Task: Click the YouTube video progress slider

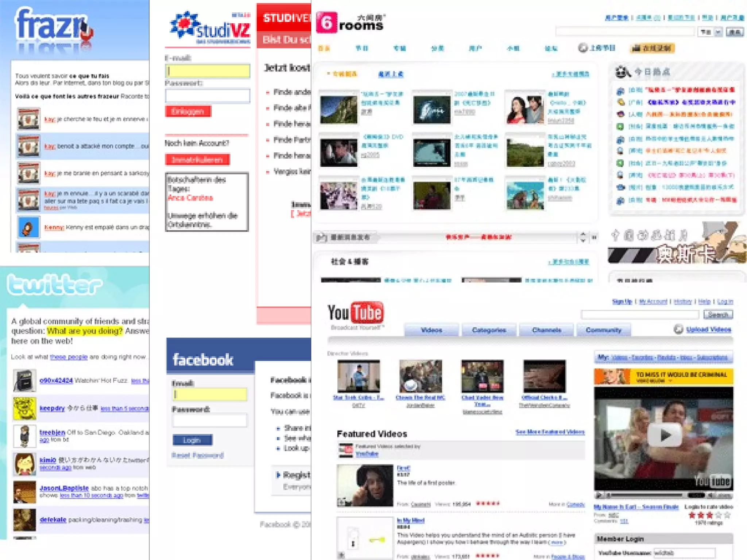Action: coord(646,495)
